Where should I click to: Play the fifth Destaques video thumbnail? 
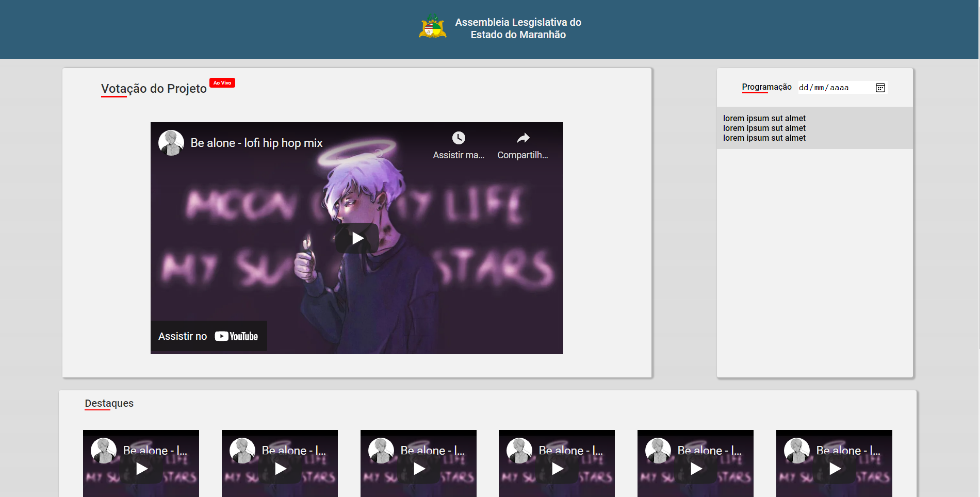pyautogui.click(x=696, y=469)
